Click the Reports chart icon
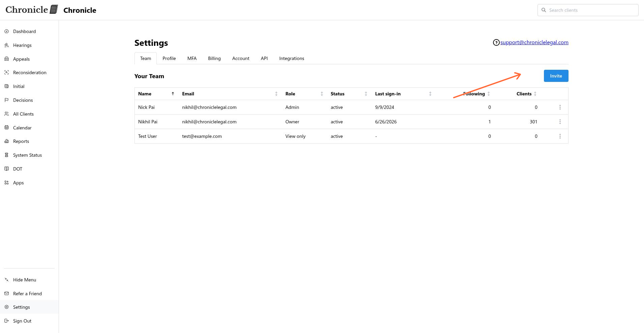The width and height of the screenshot is (644, 333). 6,141
